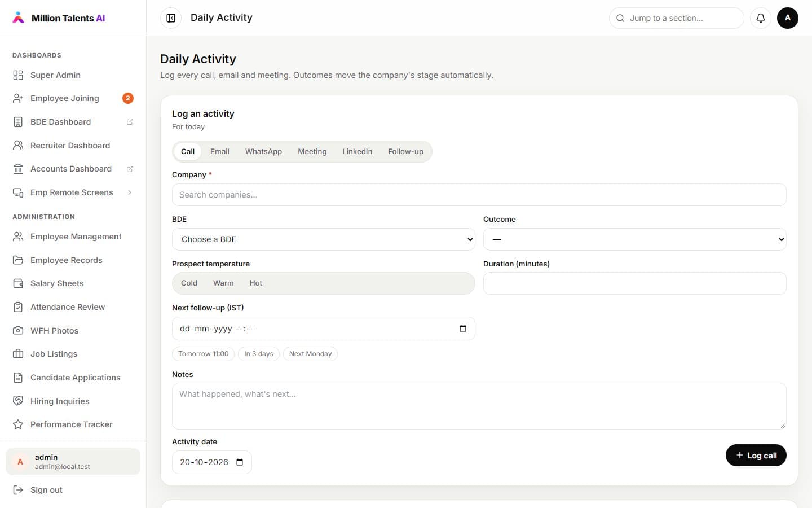Click the Performance Tracker star icon
This screenshot has width=812, height=508.
coord(18,424)
